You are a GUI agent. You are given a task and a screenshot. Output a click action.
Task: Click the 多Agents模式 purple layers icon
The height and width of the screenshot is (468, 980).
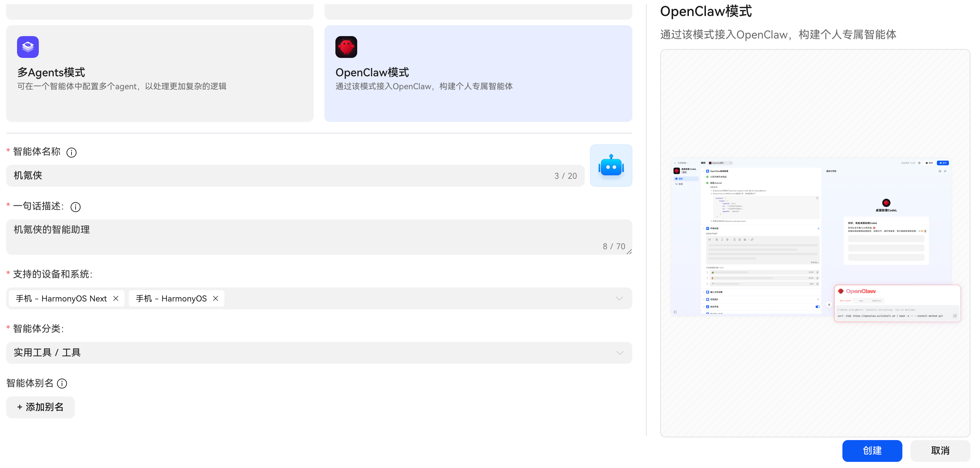point(28,47)
